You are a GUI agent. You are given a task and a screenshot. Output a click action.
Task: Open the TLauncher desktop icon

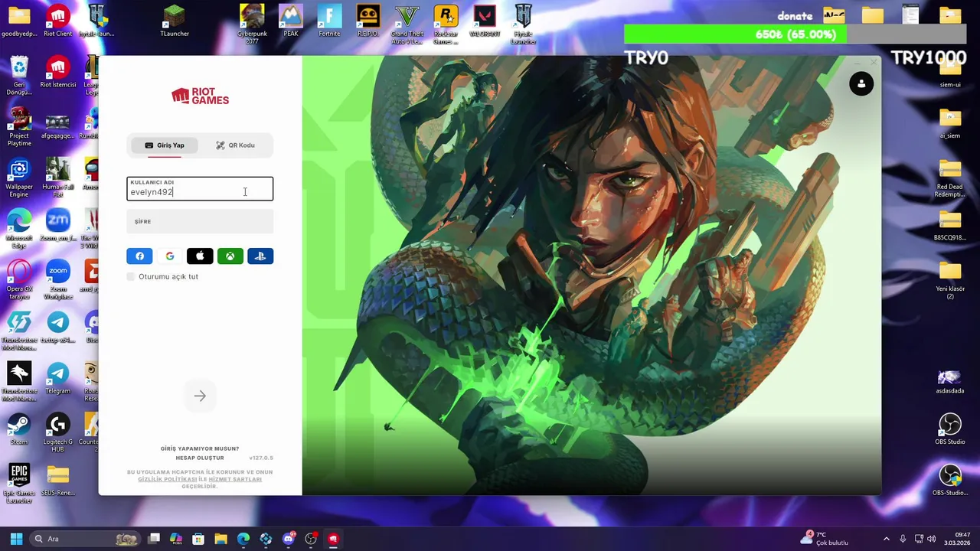click(175, 21)
